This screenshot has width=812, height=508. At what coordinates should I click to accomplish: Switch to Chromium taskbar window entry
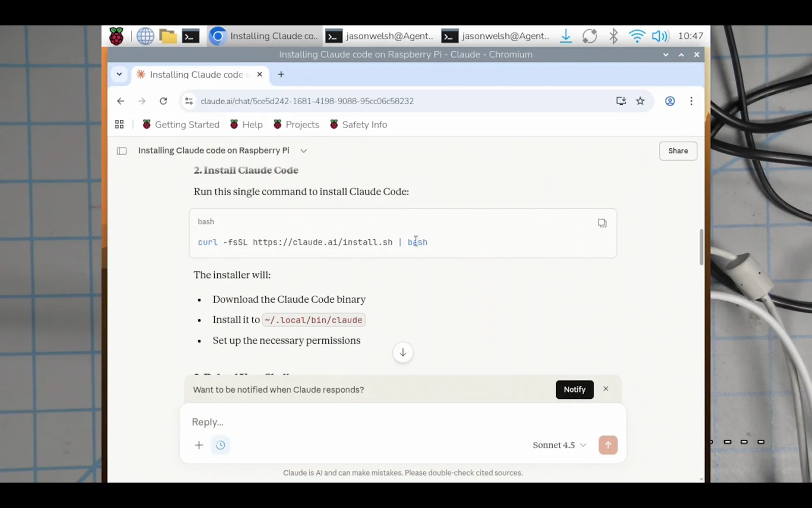(x=264, y=36)
